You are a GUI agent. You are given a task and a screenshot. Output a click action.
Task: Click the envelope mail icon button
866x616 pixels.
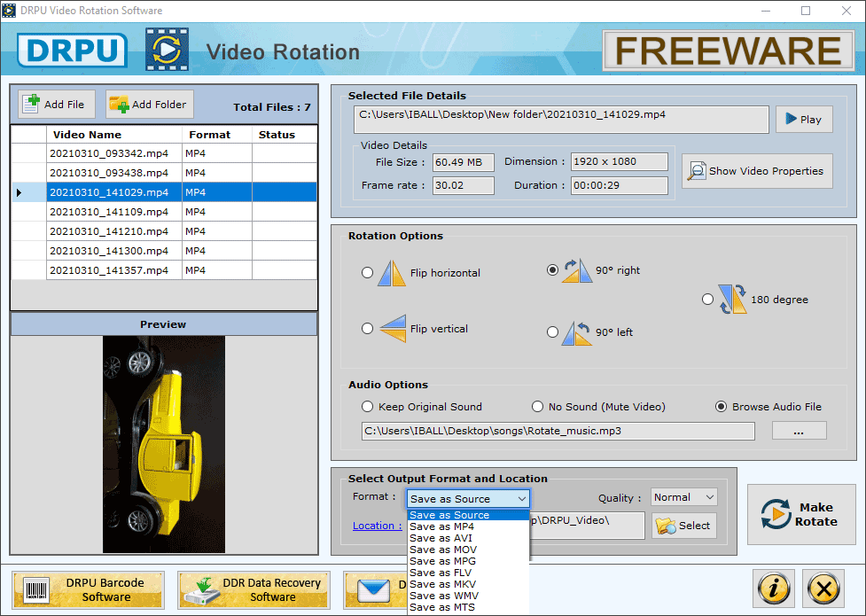[374, 590]
